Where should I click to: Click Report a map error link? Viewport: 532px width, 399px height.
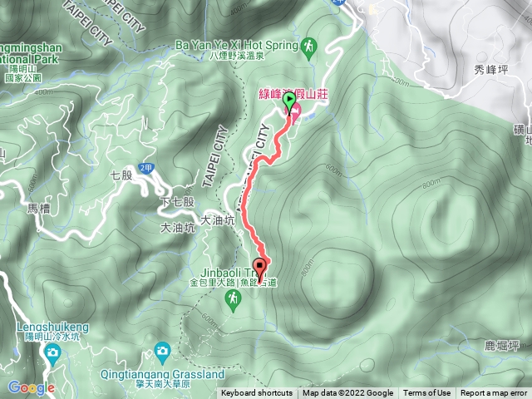pyautogui.click(x=493, y=393)
